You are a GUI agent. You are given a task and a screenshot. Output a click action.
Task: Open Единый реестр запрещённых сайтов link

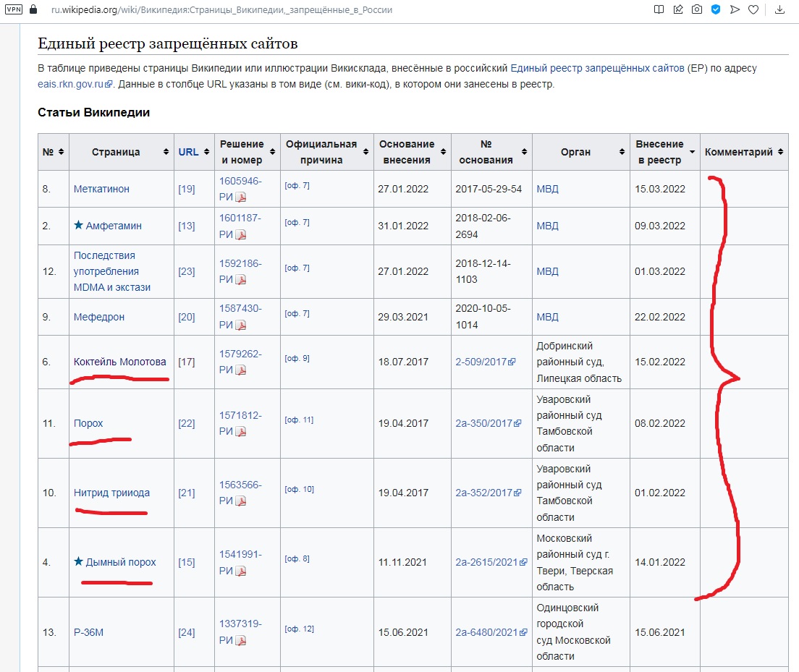point(597,68)
